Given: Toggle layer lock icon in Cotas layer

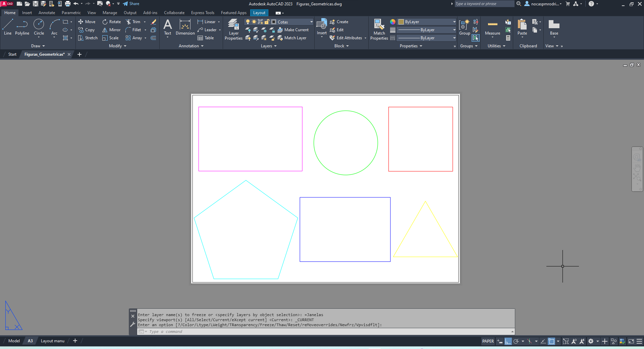Looking at the screenshot, I should click(267, 22).
